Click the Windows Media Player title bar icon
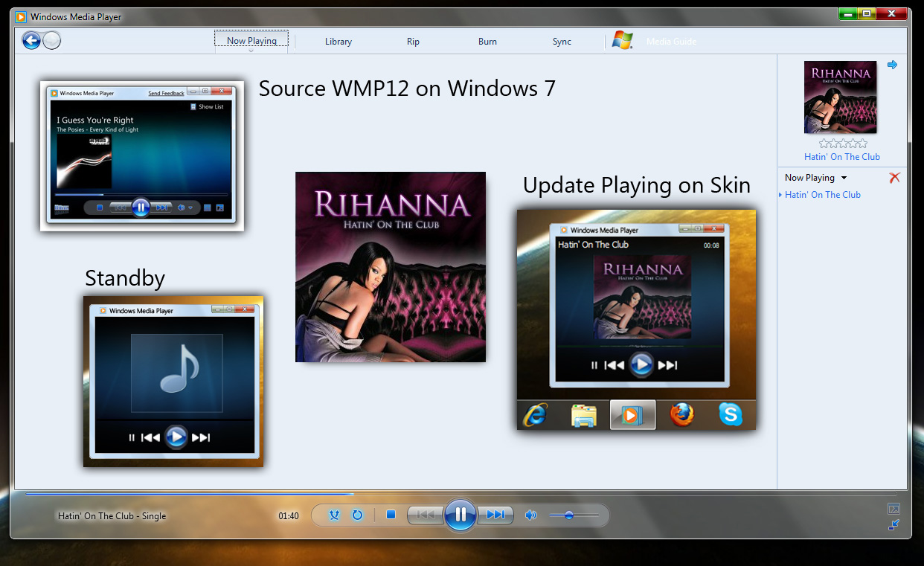924x566 pixels. click(x=22, y=16)
